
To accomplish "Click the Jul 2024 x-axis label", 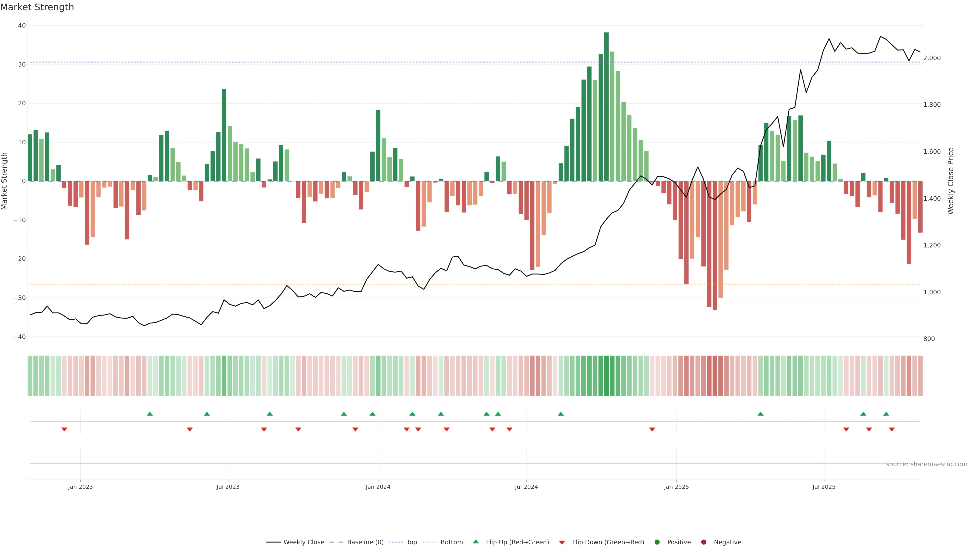I will tap(526, 487).
